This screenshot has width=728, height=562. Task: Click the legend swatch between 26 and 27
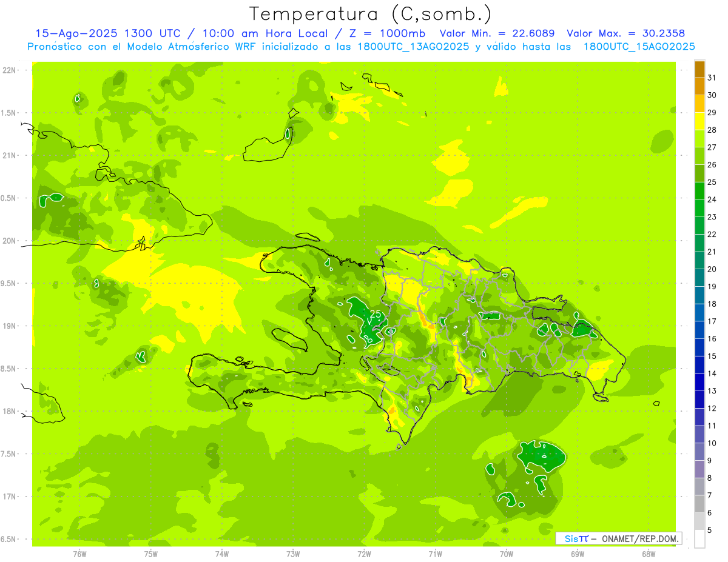699,156
